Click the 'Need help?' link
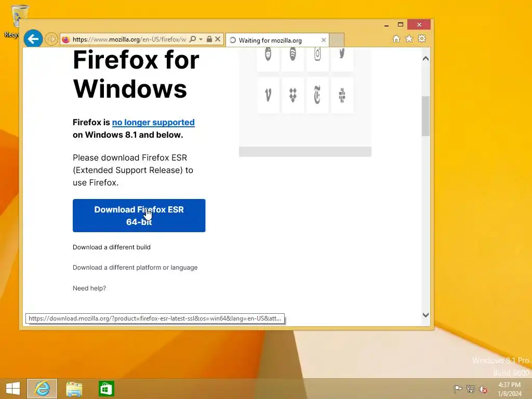Viewport: 532px width, 399px height. pyautogui.click(x=89, y=288)
